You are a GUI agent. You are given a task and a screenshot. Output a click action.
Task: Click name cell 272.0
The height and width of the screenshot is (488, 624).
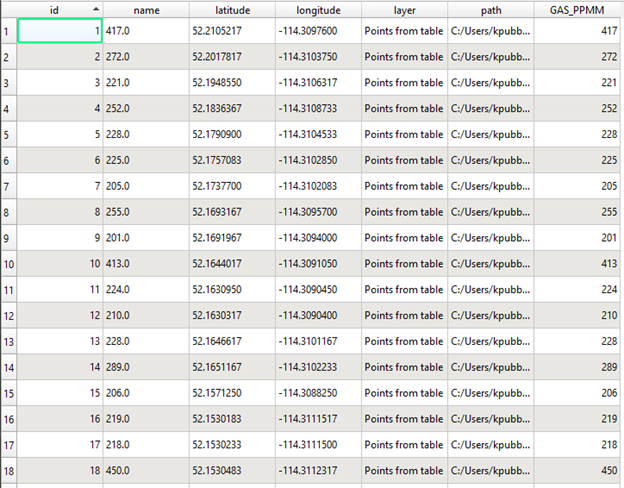[x=146, y=57]
